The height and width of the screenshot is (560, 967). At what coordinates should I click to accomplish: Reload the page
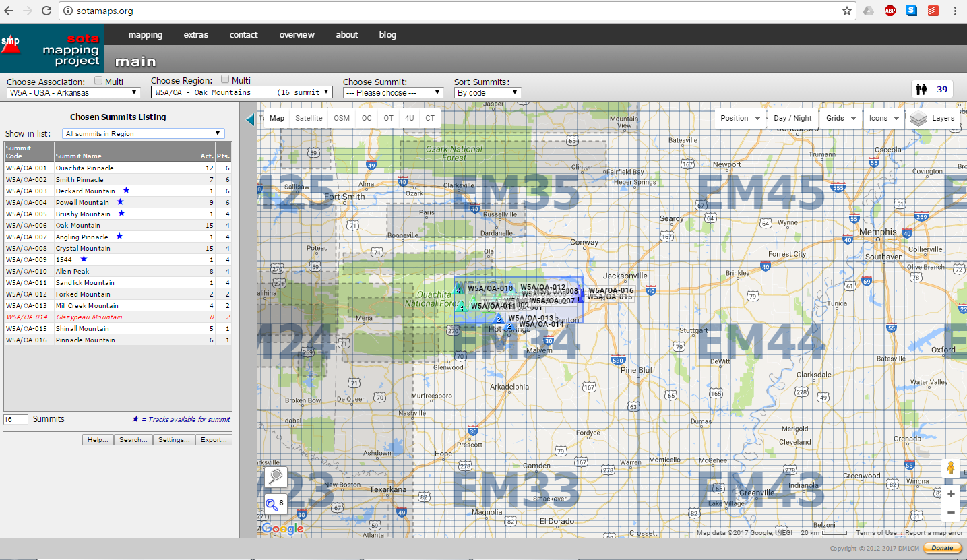pos(46,11)
